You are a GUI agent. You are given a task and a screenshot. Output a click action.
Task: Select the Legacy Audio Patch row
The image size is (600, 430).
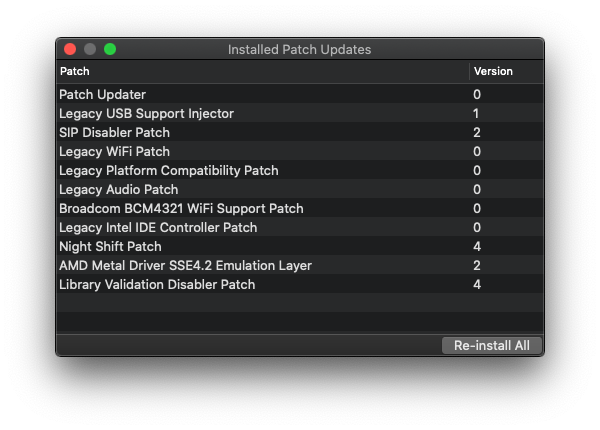(300, 189)
